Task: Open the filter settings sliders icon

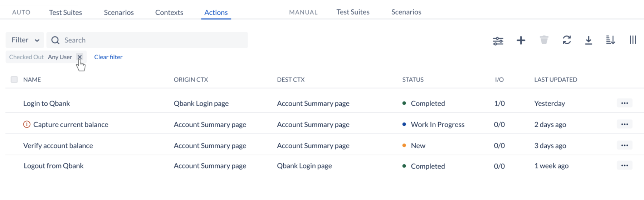Action: 498,41
